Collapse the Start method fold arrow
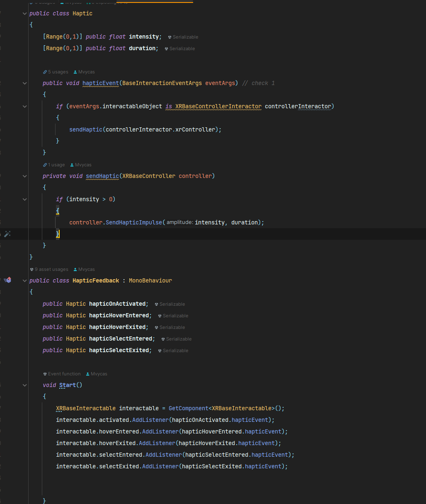 tap(24, 385)
